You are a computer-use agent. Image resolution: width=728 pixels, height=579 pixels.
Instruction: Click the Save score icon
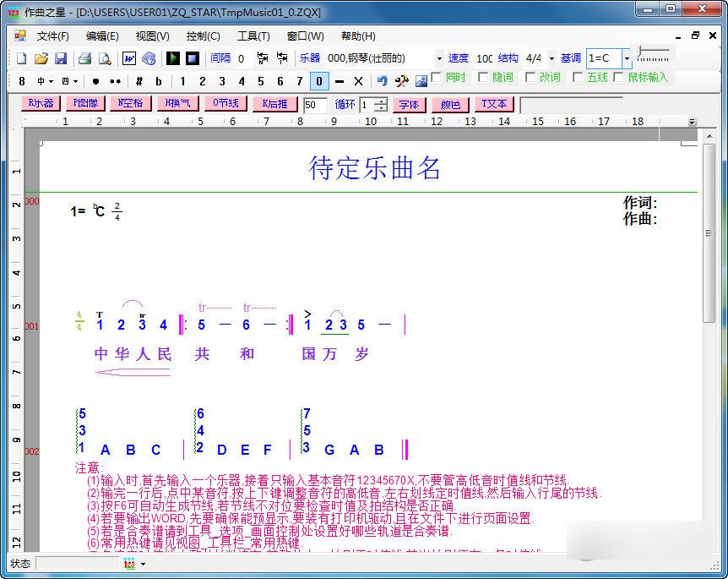pos(59,59)
